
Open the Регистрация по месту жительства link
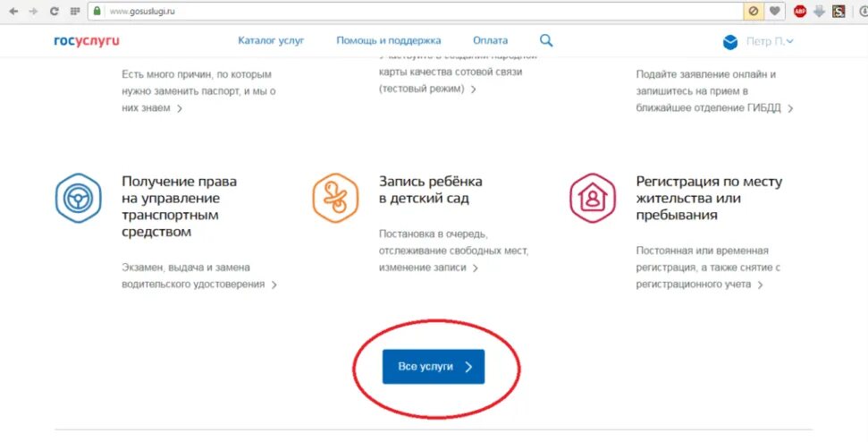coord(708,198)
